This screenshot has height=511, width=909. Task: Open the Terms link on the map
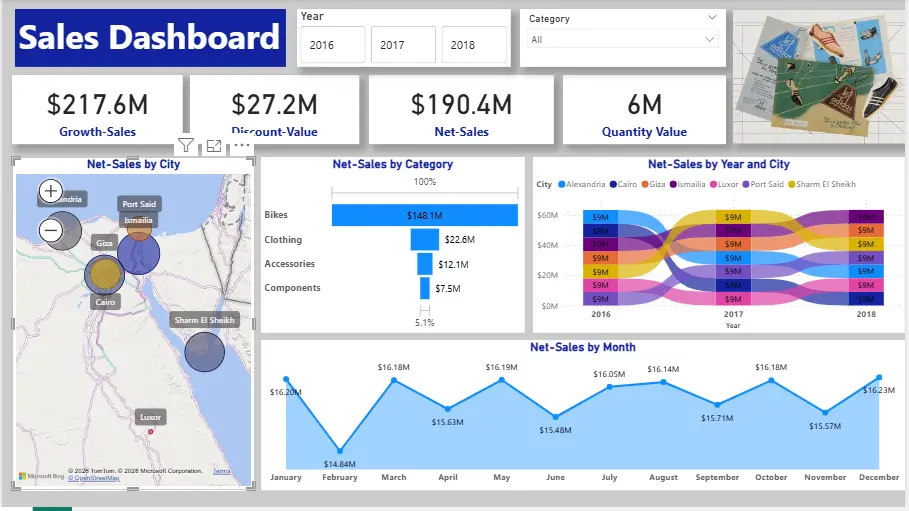[x=221, y=471]
